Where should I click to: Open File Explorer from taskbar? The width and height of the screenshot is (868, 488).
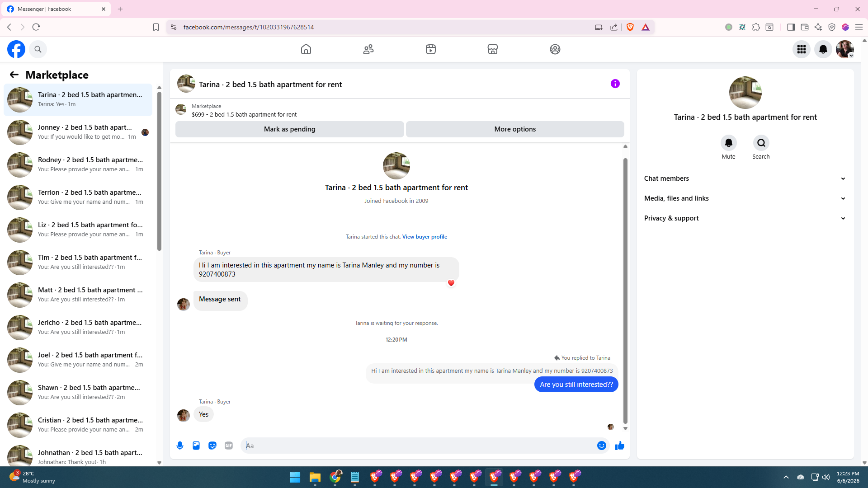click(315, 477)
